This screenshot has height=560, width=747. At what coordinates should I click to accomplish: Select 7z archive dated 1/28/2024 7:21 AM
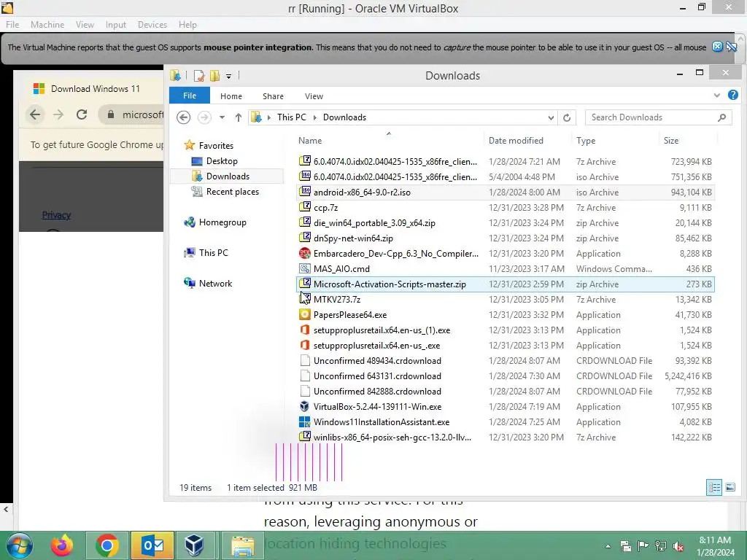(506, 161)
